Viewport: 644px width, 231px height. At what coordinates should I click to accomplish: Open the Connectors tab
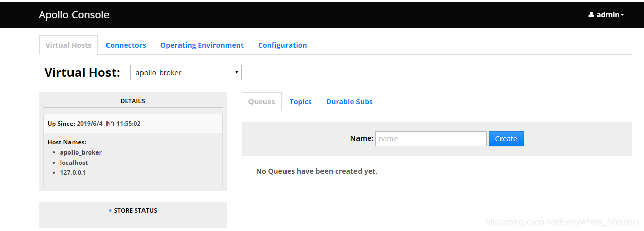(x=126, y=45)
